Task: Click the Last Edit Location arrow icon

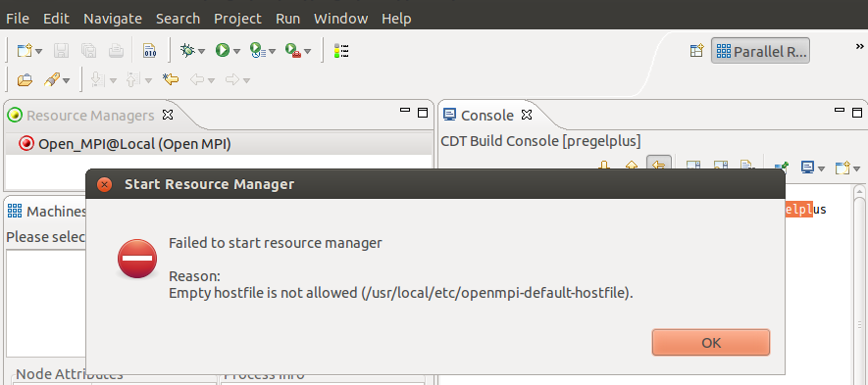Action: (171, 80)
